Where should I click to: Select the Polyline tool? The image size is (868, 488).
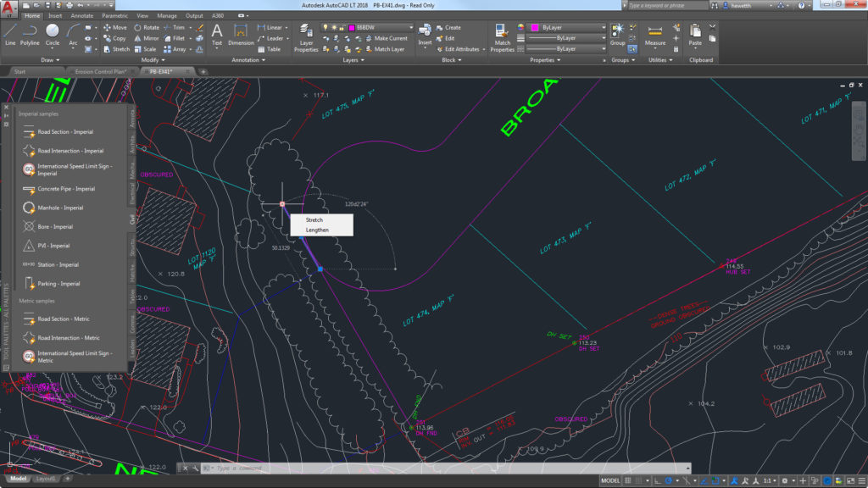tap(30, 34)
